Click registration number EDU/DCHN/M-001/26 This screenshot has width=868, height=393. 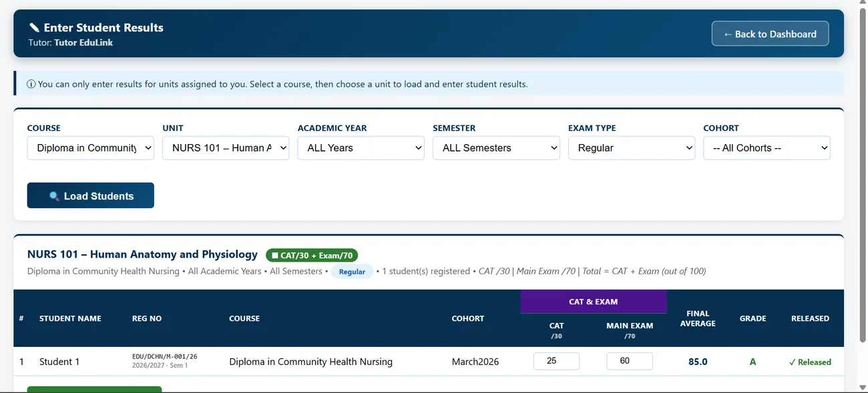coord(165,356)
